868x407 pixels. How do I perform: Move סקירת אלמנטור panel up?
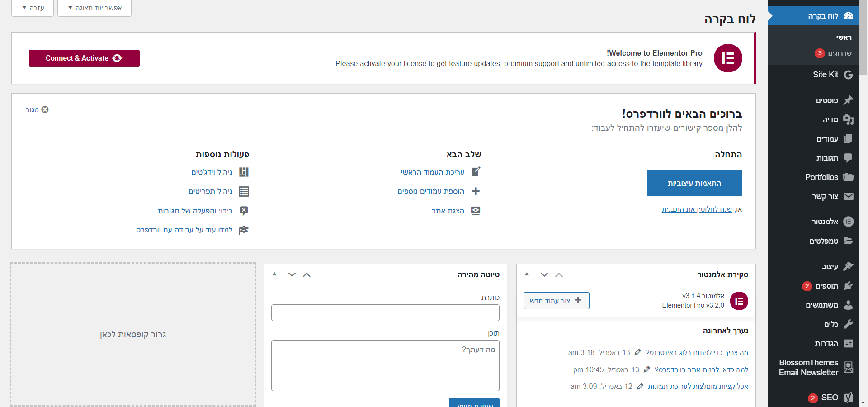point(559,274)
